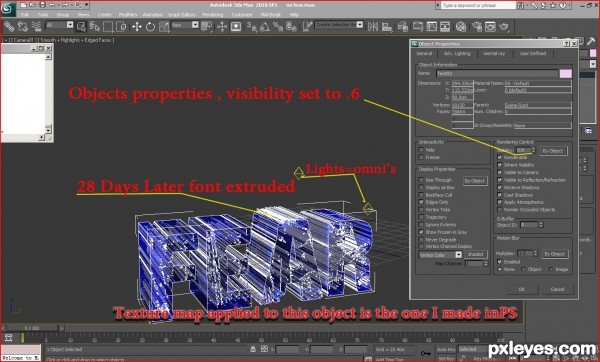Click OK in Object Properties dialog
Image resolution: width=600 pixels, height=362 pixels.
tap(522, 289)
